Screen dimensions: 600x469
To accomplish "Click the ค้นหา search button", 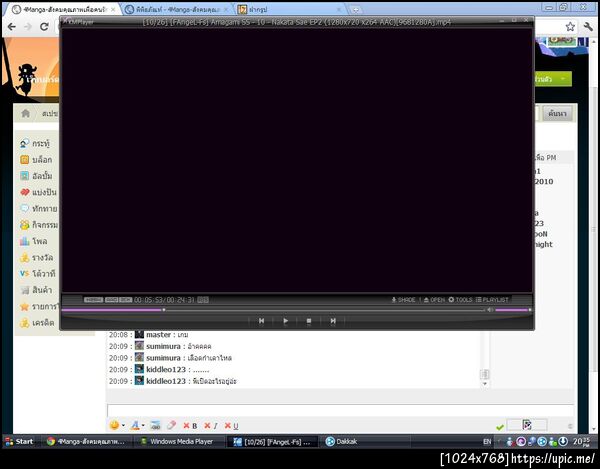I will [x=557, y=113].
